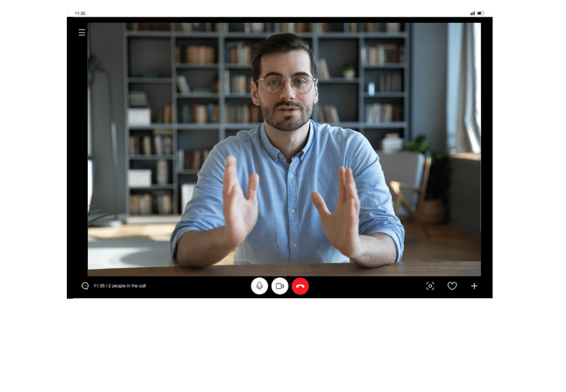
Task: Mute the microphone
Action: pos(260,286)
